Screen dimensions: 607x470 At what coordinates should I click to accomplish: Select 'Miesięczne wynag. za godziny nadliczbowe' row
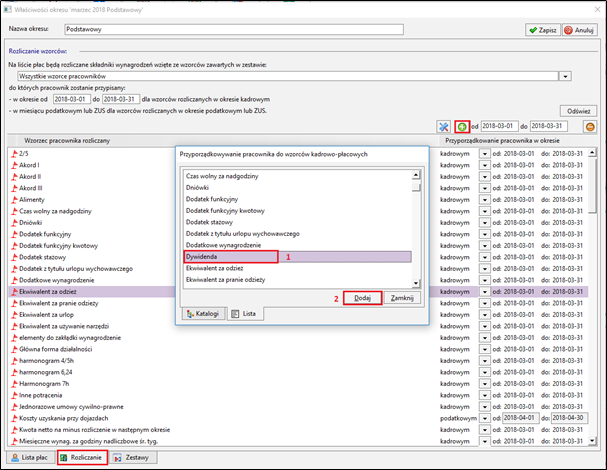point(298,441)
